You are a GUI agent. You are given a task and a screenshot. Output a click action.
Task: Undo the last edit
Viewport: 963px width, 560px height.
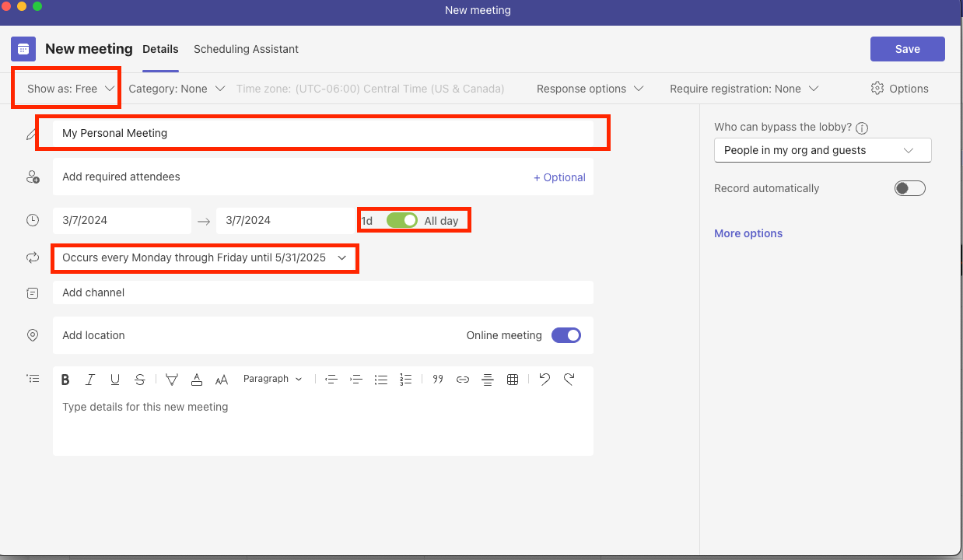(545, 380)
